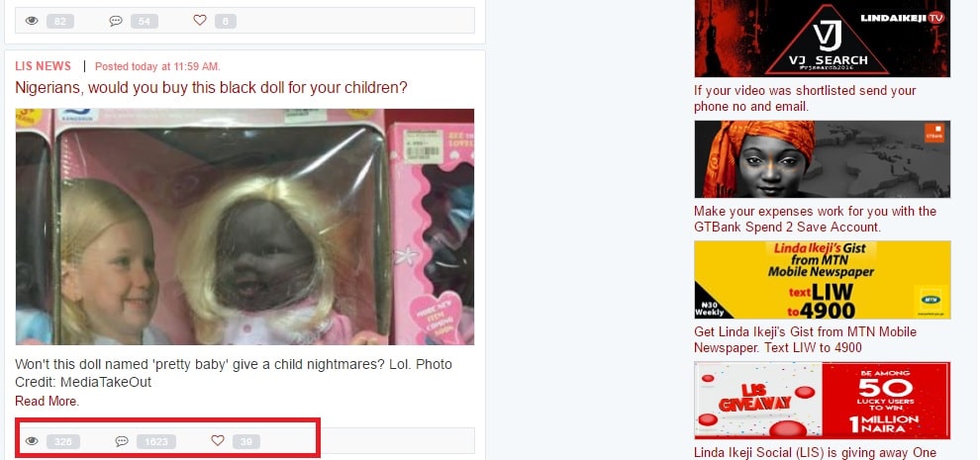Viewport: 980px width, 460px height.
Task: Open the LIS NEWS category link
Action: click(44, 66)
